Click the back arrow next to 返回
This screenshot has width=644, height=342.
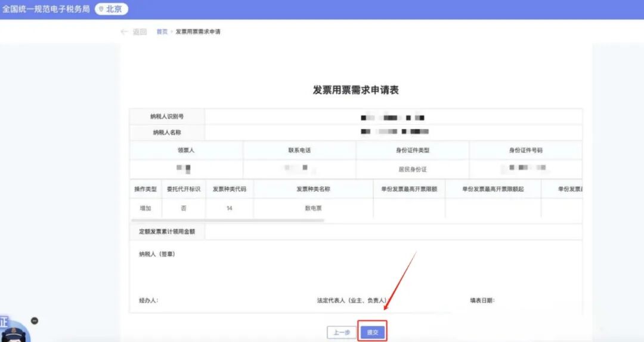[x=124, y=32]
